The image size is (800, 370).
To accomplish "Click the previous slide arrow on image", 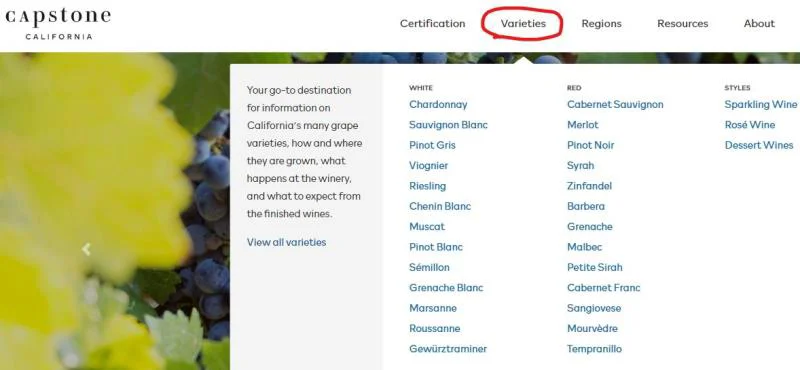I will tap(86, 250).
